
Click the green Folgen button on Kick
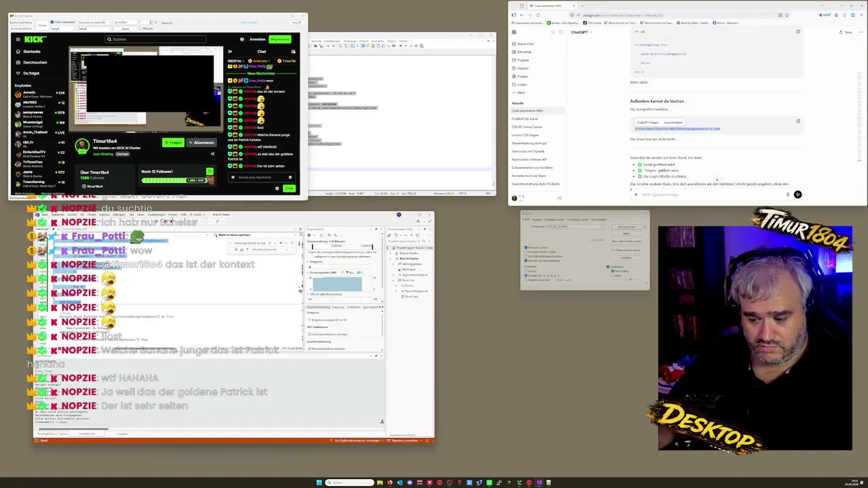click(x=174, y=142)
